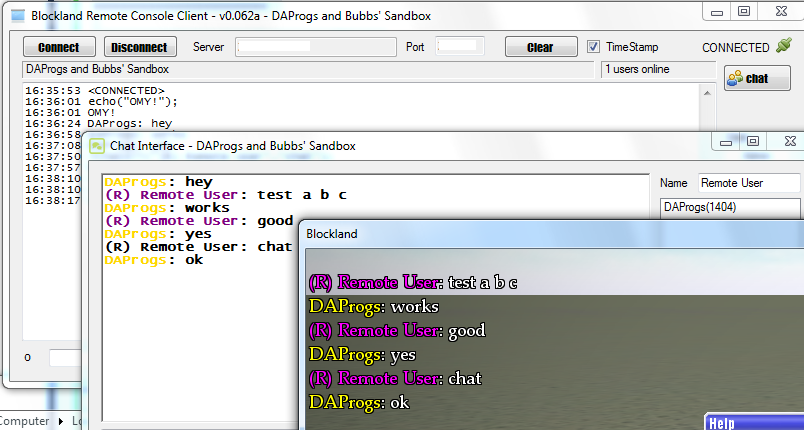Click the CONNECTED status label

coord(736,48)
